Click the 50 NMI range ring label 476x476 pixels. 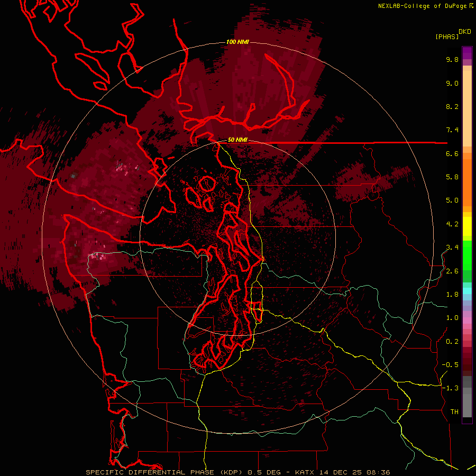click(x=237, y=140)
